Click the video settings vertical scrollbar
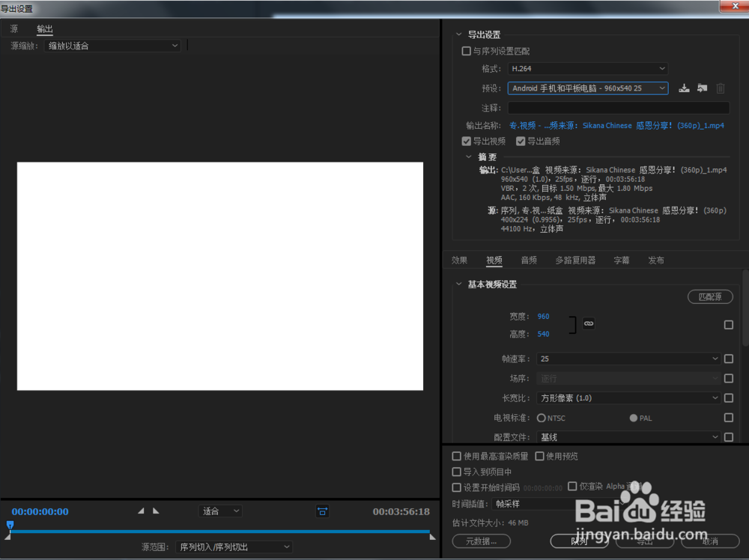Viewport: 749px width, 560px height. pyautogui.click(x=746, y=308)
